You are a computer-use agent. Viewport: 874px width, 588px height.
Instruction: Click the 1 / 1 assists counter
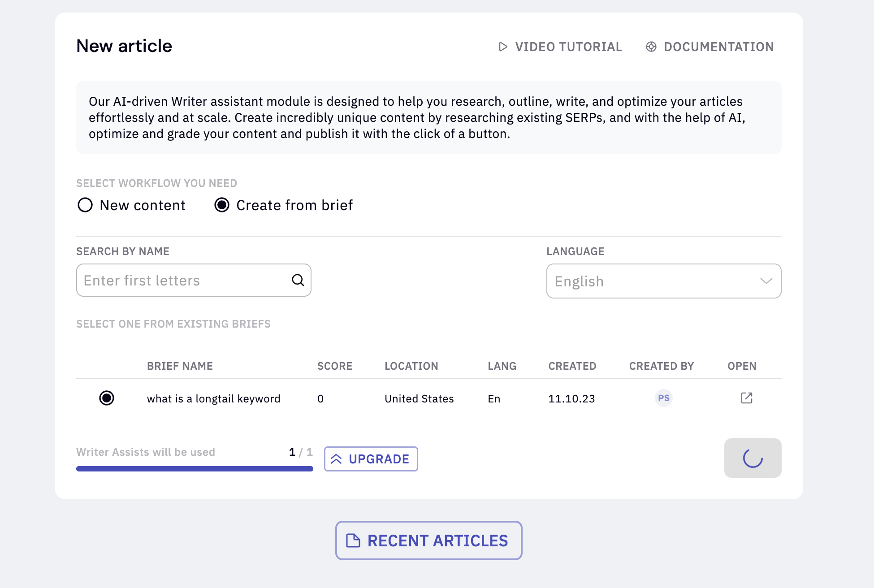coord(301,452)
